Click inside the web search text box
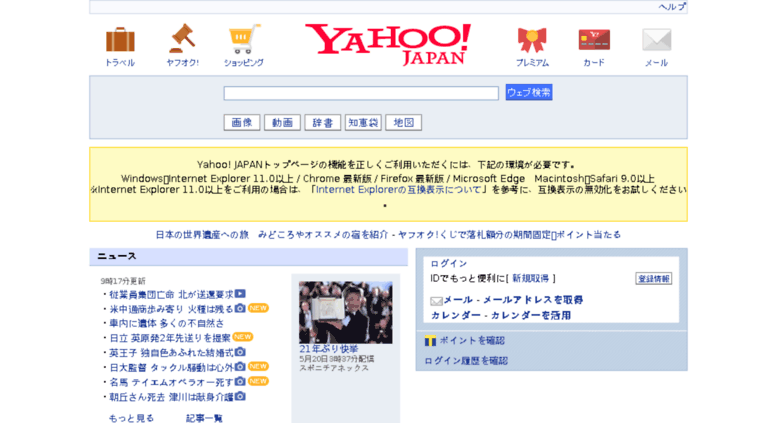This screenshot has width=777, height=423. pyautogui.click(x=361, y=93)
